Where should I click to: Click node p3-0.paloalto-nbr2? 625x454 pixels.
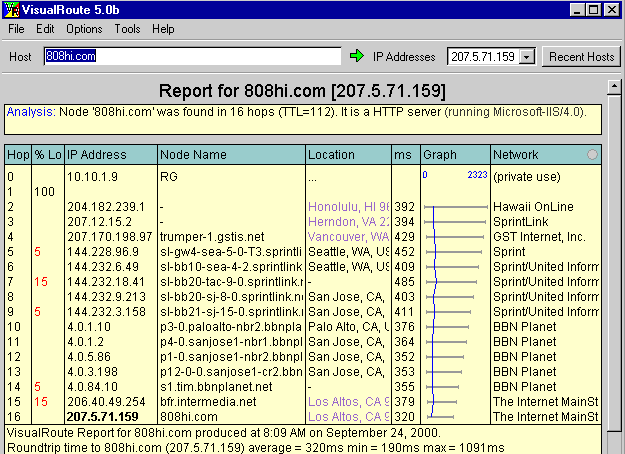point(231,327)
